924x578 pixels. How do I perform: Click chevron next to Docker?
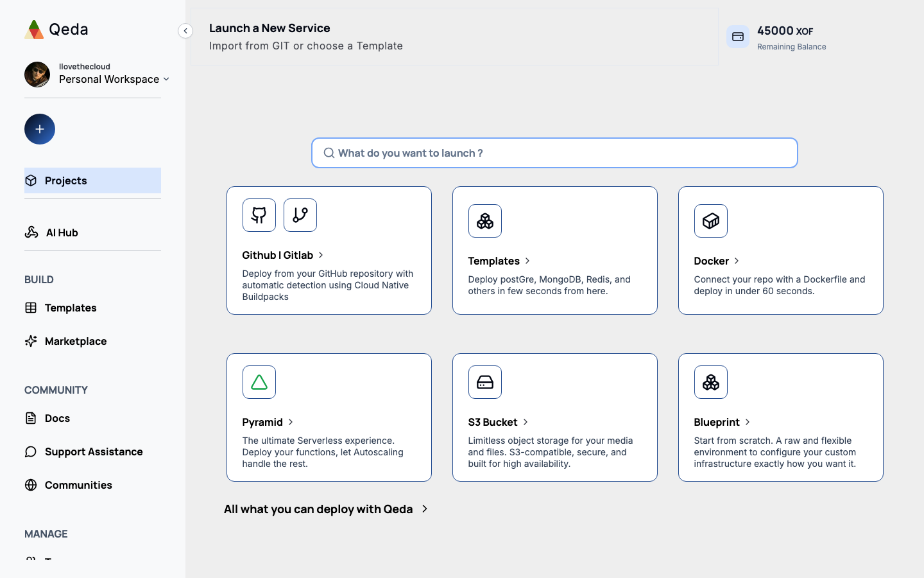[x=737, y=261]
